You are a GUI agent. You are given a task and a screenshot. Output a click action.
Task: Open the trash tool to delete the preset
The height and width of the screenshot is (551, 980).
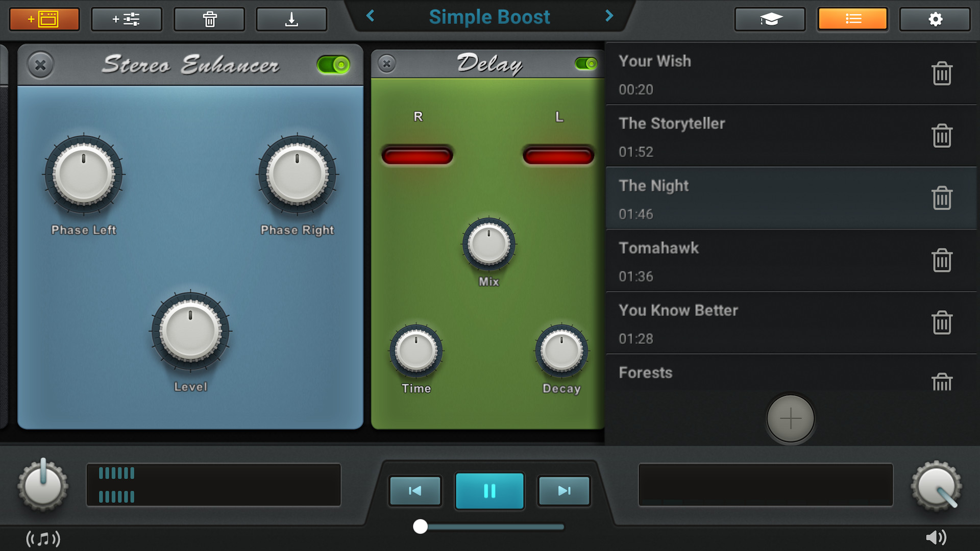(x=209, y=19)
